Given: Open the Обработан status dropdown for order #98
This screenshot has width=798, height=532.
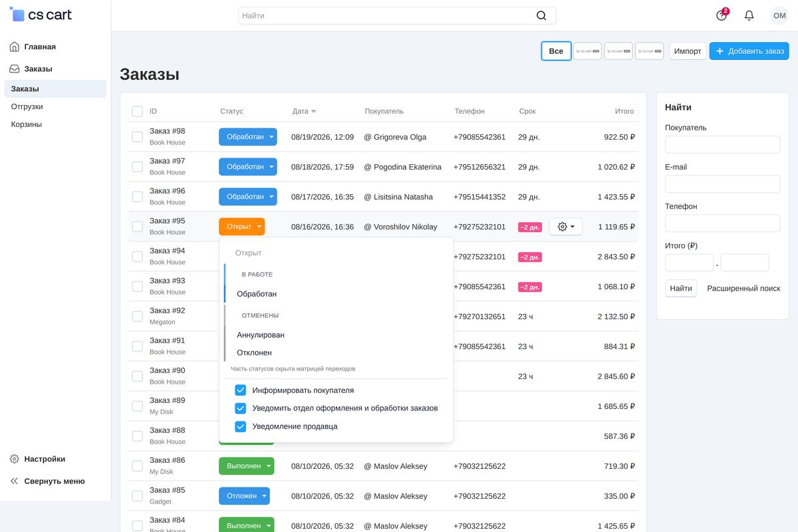Looking at the screenshot, I should tap(247, 137).
